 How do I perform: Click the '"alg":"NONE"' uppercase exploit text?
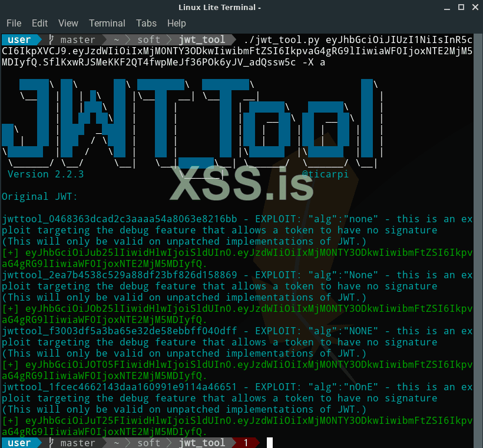(343, 331)
